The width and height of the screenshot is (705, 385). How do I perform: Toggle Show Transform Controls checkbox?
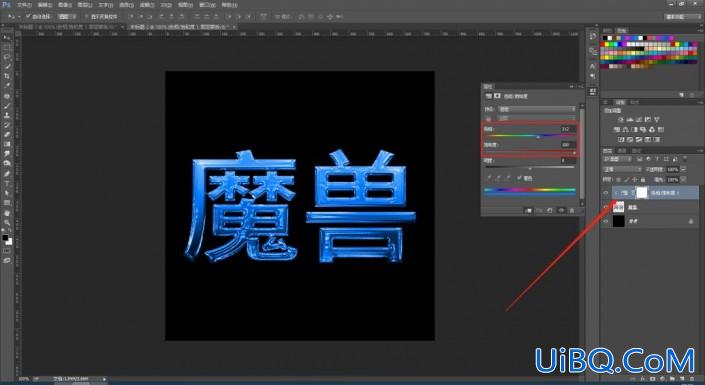(87, 16)
